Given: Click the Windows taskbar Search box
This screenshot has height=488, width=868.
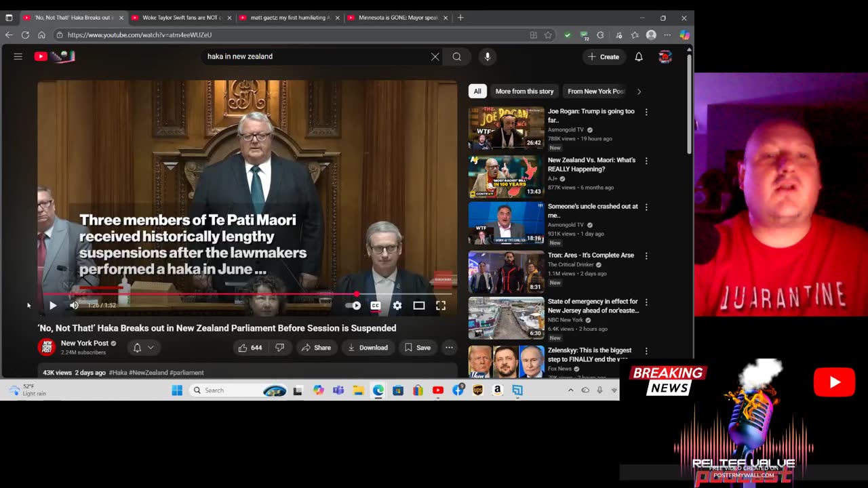Looking at the screenshot, I should (x=239, y=390).
